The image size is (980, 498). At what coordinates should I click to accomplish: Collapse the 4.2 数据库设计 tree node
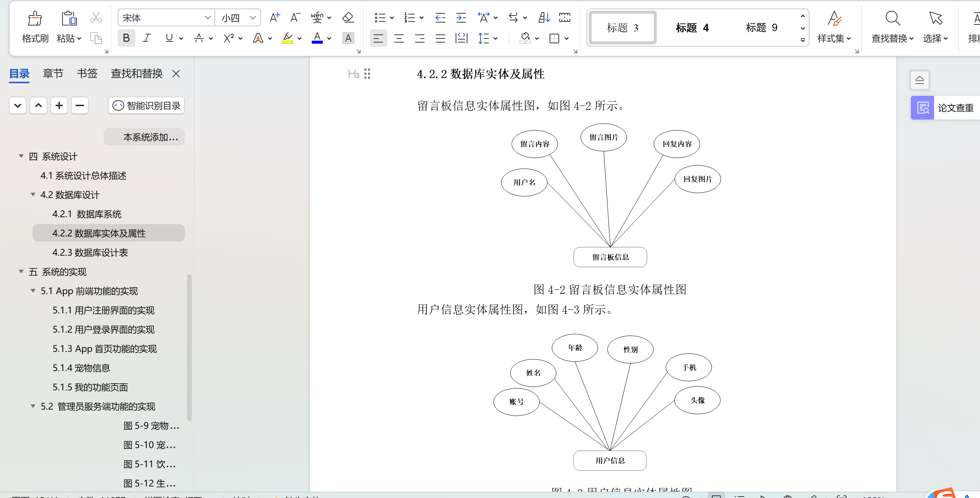tap(33, 195)
